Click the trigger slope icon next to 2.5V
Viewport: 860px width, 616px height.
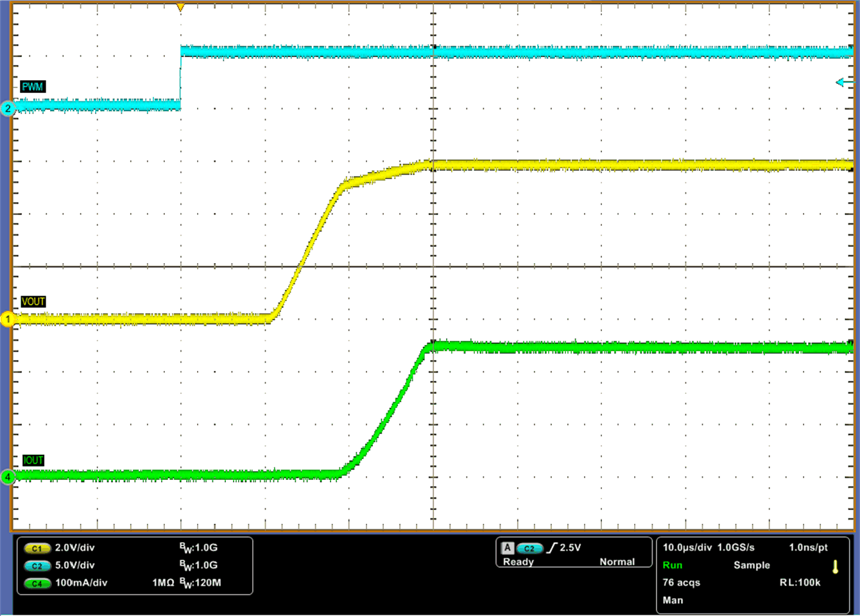click(x=551, y=548)
